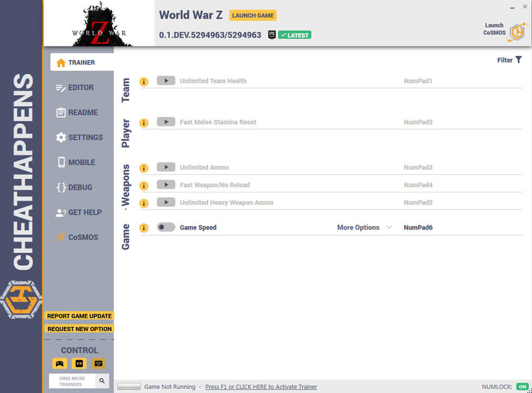Click the game status progress bar

click(129, 386)
